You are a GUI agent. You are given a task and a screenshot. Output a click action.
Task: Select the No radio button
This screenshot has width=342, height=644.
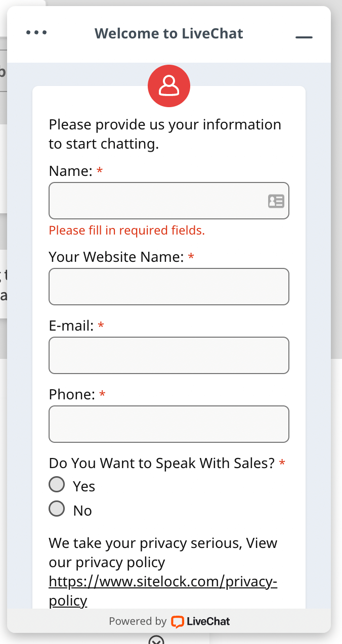(x=57, y=509)
